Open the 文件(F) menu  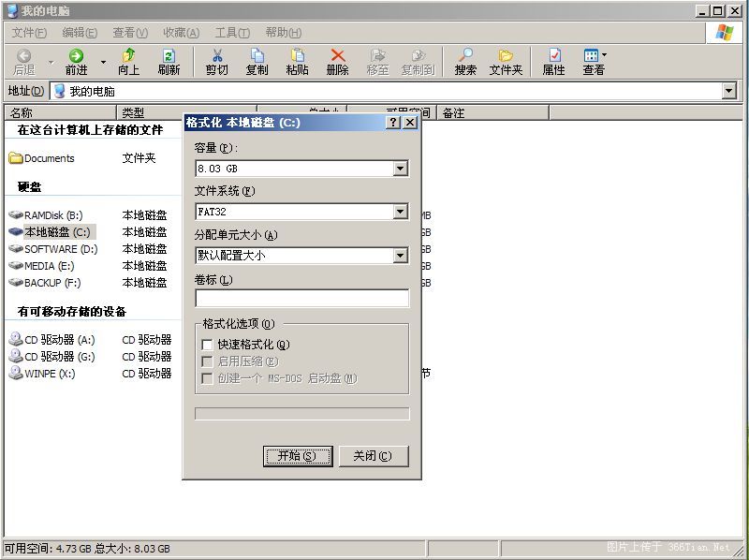tap(29, 33)
